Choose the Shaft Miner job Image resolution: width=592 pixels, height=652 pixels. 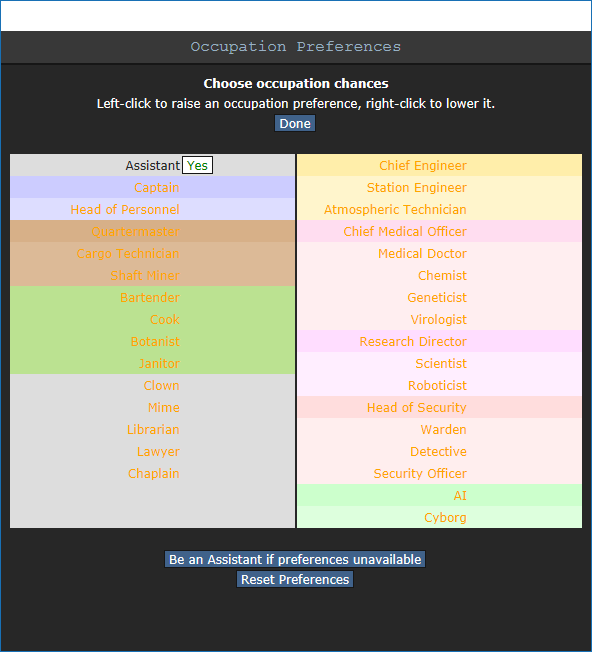coord(145,276)
